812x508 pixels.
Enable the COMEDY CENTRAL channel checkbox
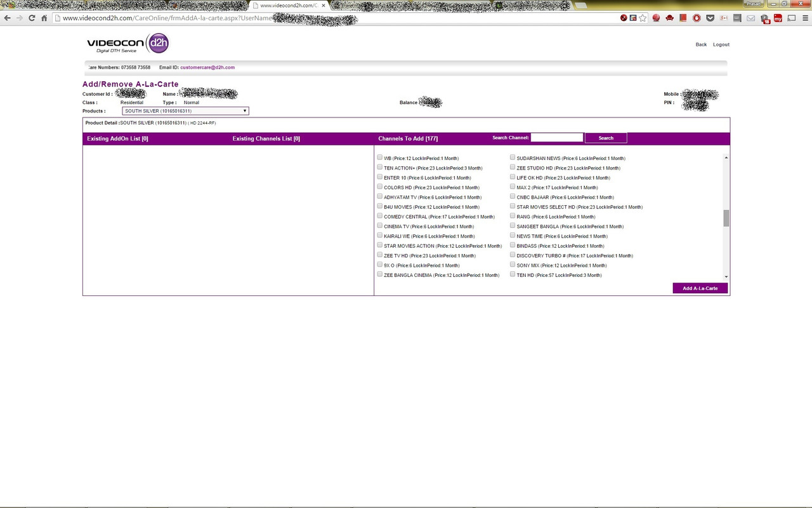coord(379,216)
